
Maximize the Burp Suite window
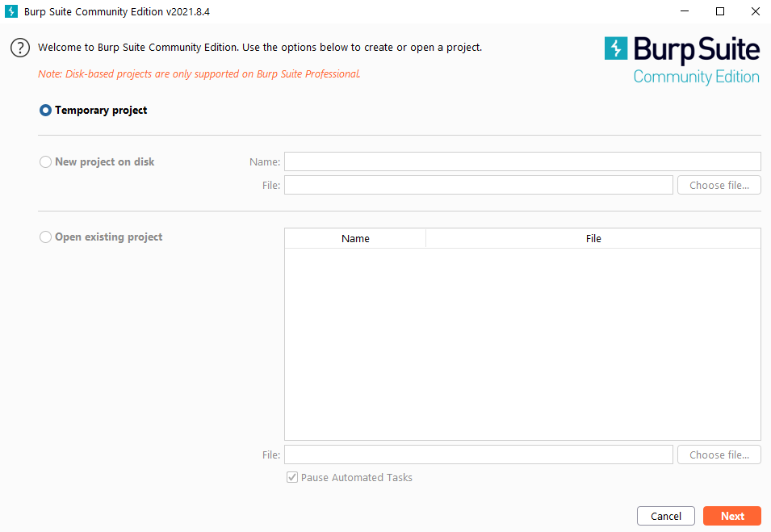point(720,11)
